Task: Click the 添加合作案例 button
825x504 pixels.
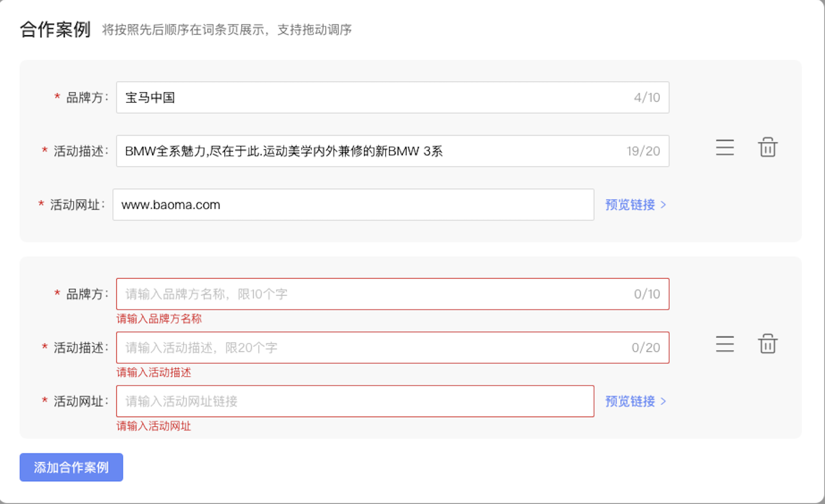Action: pos(71,467)
